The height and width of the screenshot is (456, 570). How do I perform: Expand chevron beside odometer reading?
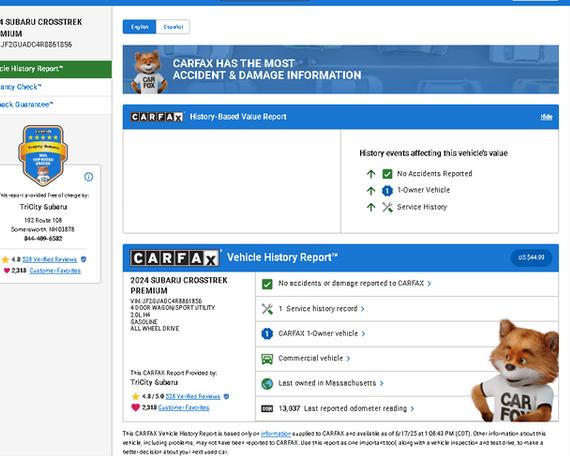(412, 409)
